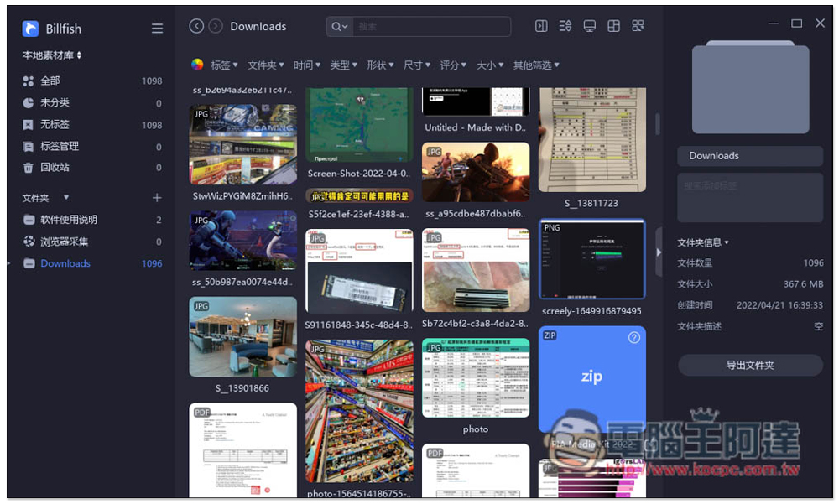Select the 浏览器采集 folder
Image resolution: width=839 pixels, height=504 pixels.
click(64, 242)
